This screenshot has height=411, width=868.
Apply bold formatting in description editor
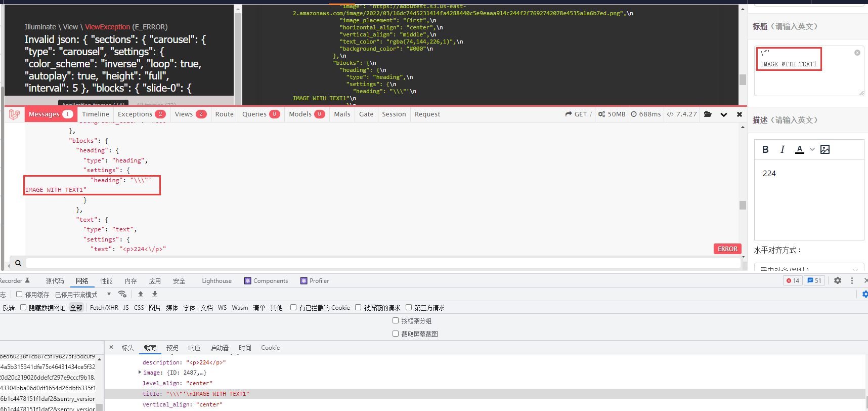[x=765, y=149]
